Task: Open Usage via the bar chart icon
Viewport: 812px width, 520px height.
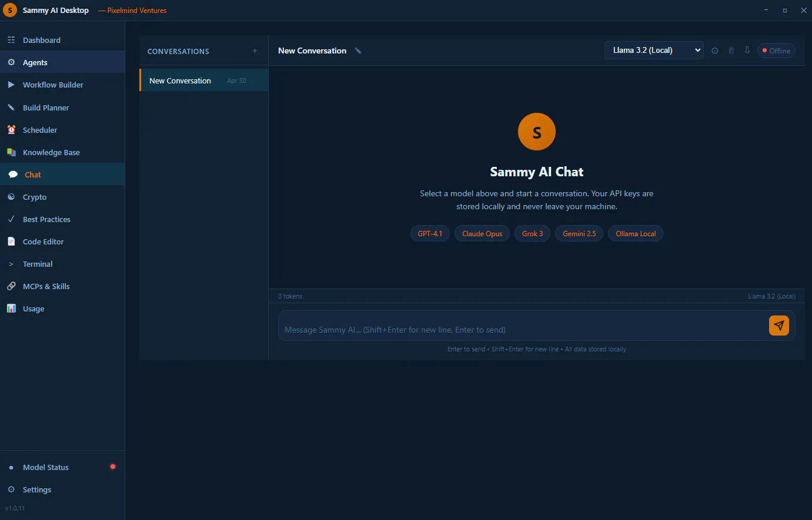Action: coord(11,308)
